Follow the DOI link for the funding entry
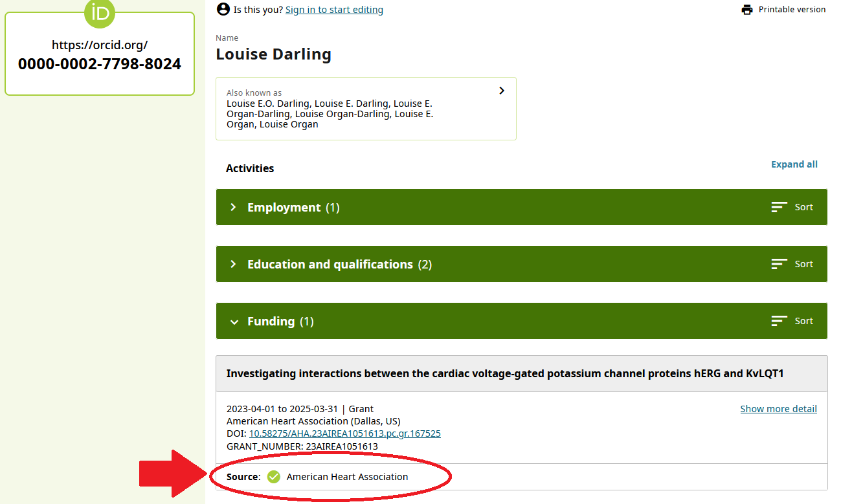 [x=345, y=433]
